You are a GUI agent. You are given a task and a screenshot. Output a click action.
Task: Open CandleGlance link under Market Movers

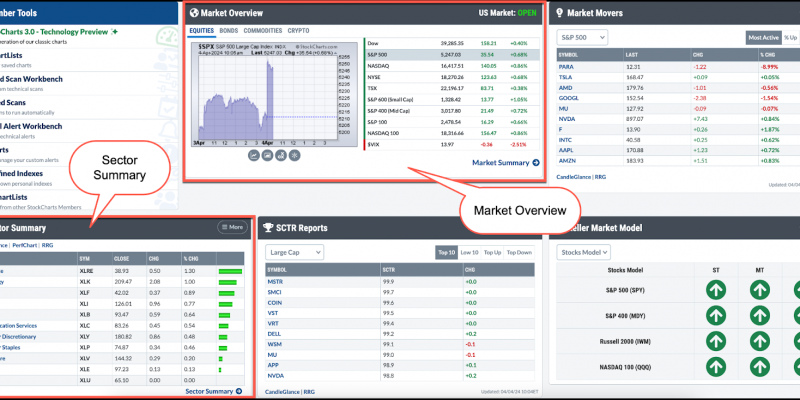[574, 177]
